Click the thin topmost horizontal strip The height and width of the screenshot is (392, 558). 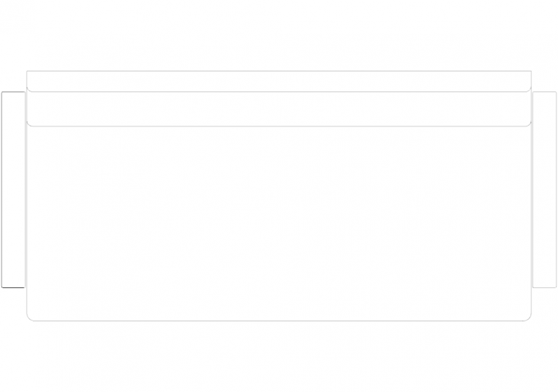click(x=279, y=81)
